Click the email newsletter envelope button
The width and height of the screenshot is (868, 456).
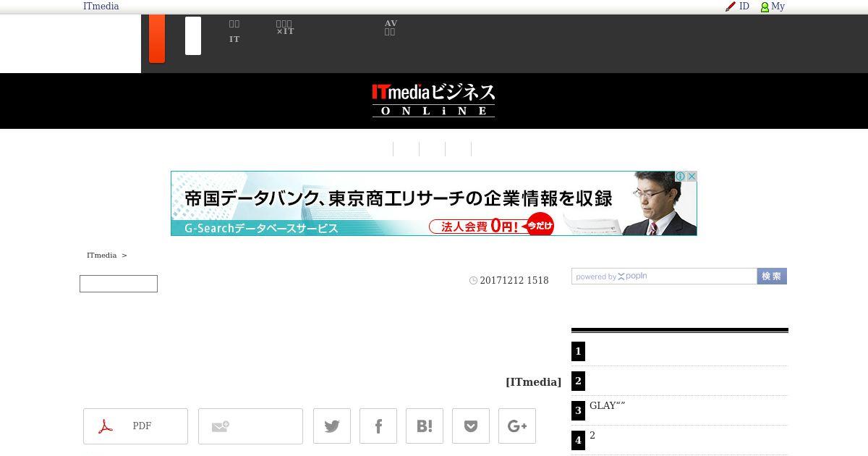[250, 426]
